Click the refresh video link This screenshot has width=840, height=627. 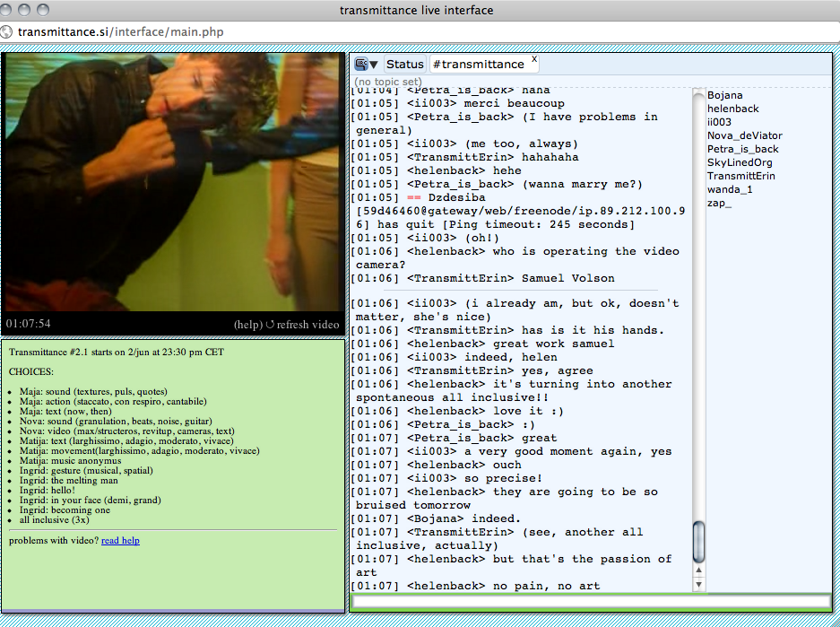[x=307, y=324]
